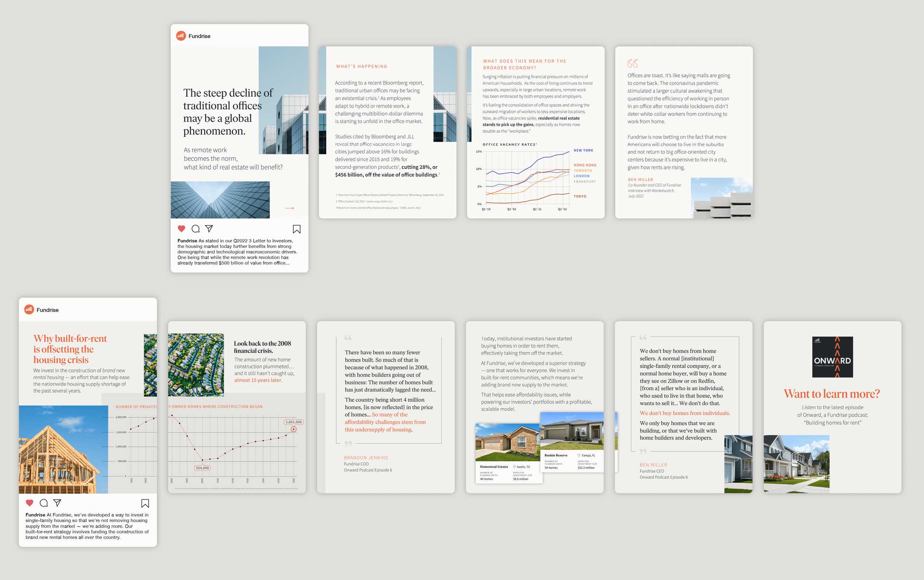This screenshot has width=924, height=580.
Task: Bookmark the traditional offices post
Action: (296, 229)
